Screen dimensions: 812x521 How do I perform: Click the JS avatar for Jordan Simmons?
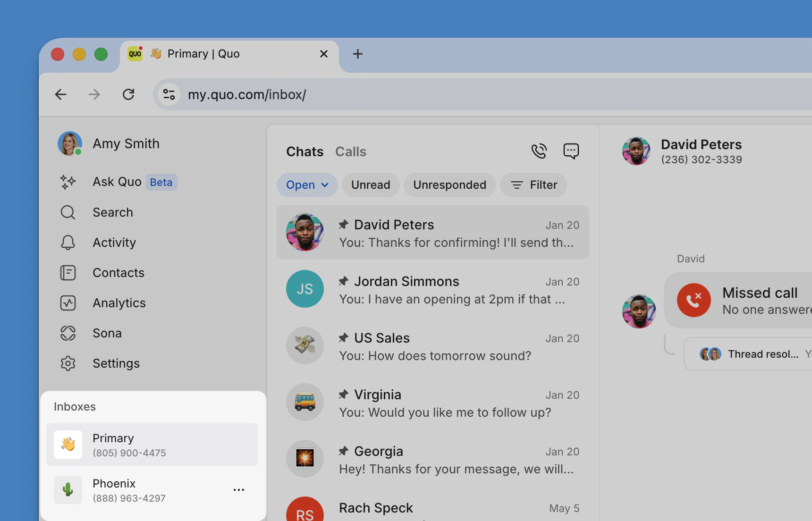[305, 289]
